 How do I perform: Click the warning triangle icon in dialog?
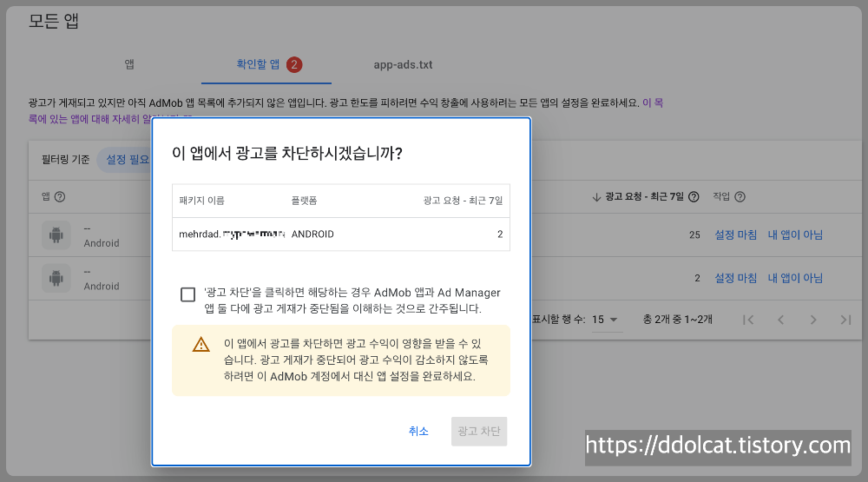(201, 344)
